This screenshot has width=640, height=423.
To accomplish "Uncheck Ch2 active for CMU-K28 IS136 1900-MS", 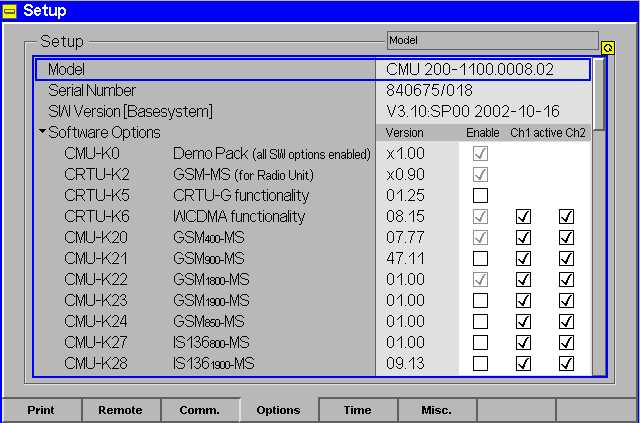I will coord(566,363).
